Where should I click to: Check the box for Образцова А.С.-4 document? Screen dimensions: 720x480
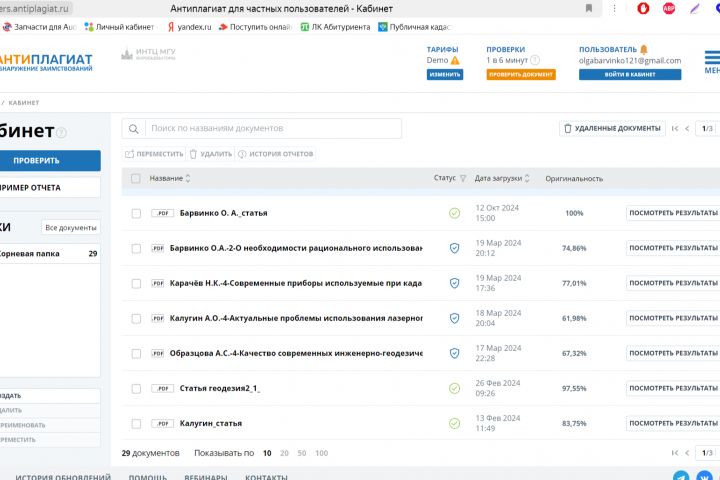136,354
